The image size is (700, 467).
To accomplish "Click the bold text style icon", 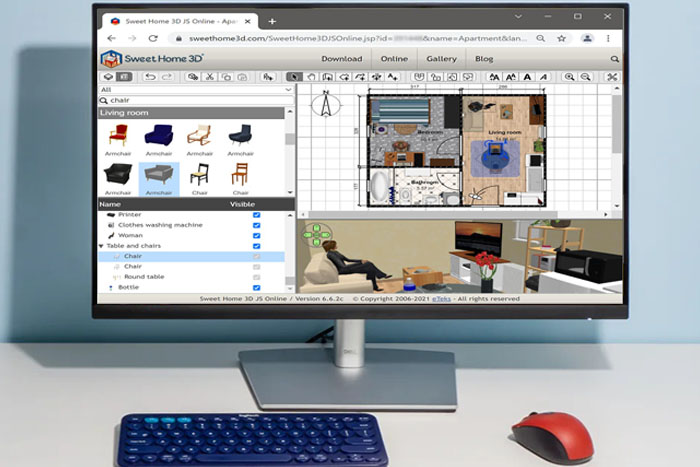I will [527, 77].
